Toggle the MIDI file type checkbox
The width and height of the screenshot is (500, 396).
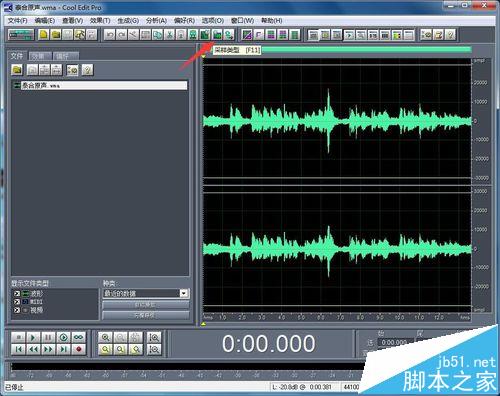point(17,302)
